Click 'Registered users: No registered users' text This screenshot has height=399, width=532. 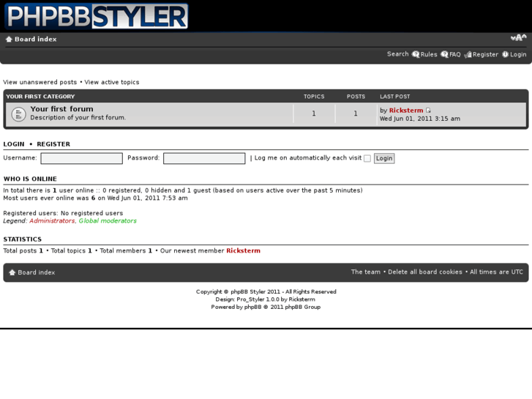click(x=63, y=213)
